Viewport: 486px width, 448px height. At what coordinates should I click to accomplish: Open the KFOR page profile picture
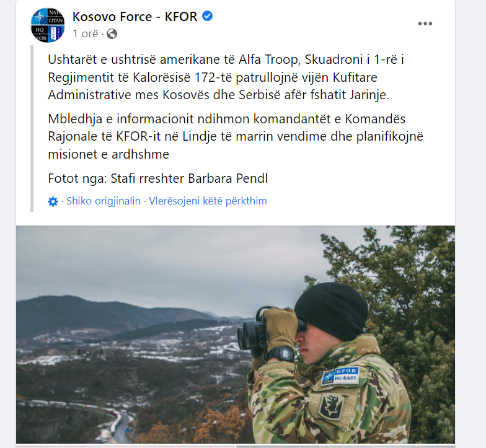[x=48, y=25]
